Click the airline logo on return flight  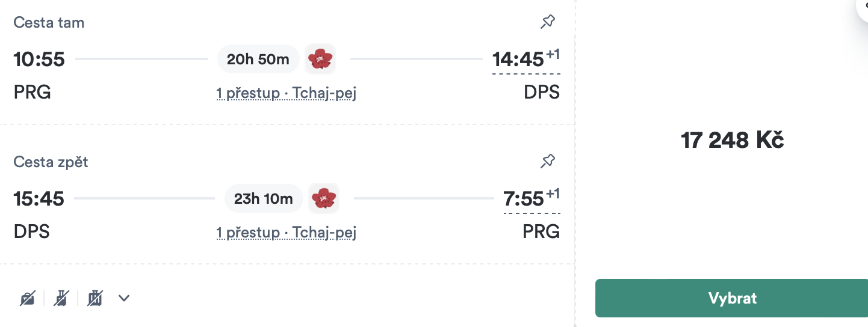324,198
